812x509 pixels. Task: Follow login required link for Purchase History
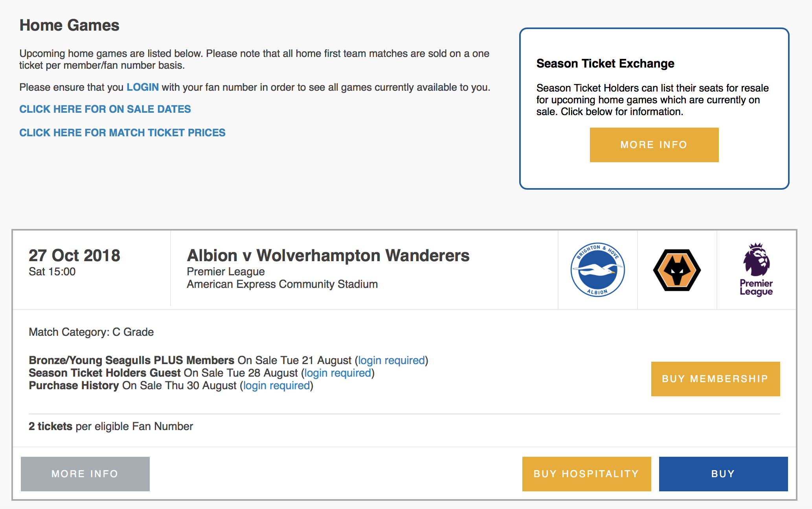pos(277,386)
